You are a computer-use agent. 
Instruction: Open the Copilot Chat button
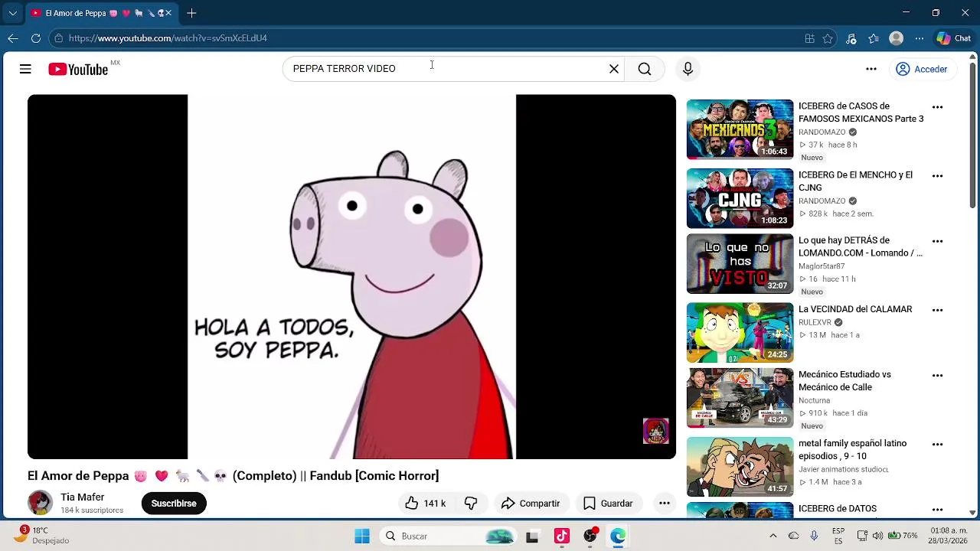tap(954, 38)
